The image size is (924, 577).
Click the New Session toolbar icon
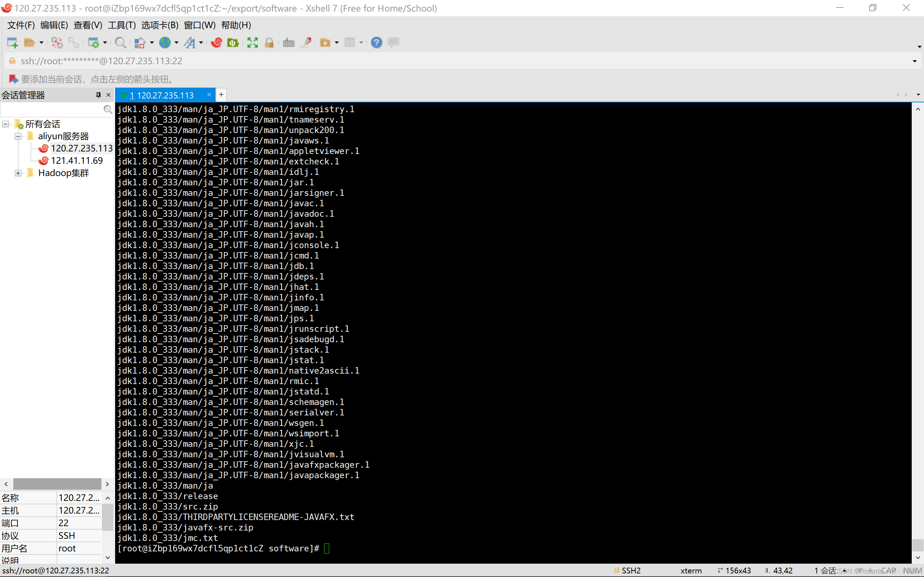click(x=12, y=42)
